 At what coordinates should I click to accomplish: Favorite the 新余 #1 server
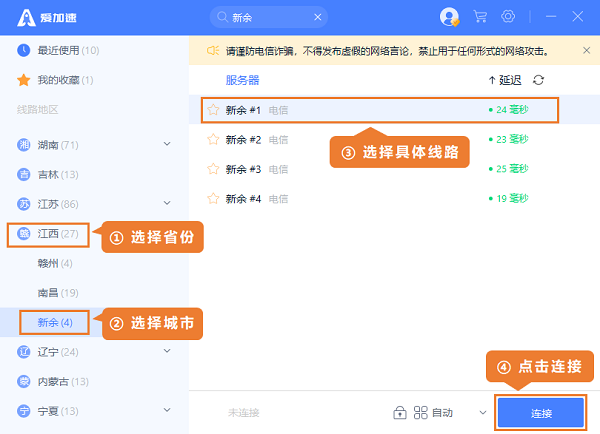click(213, 110)
